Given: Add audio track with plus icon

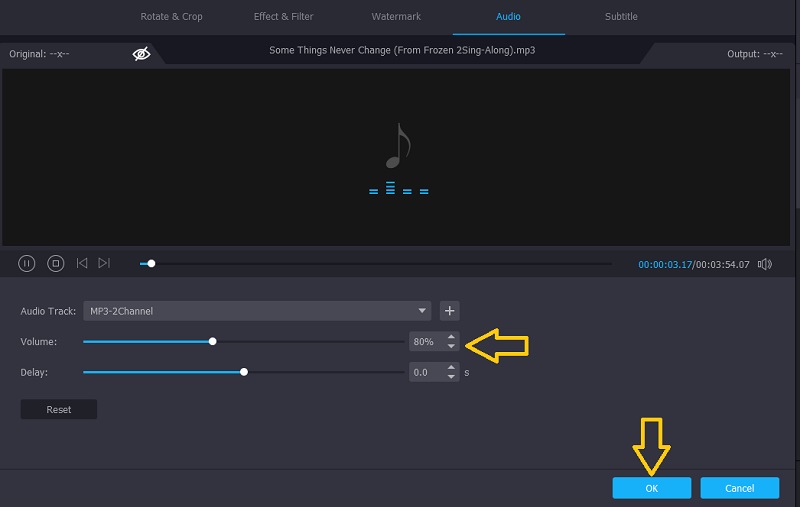Looking at the screenshot, I should coord(449,311).
